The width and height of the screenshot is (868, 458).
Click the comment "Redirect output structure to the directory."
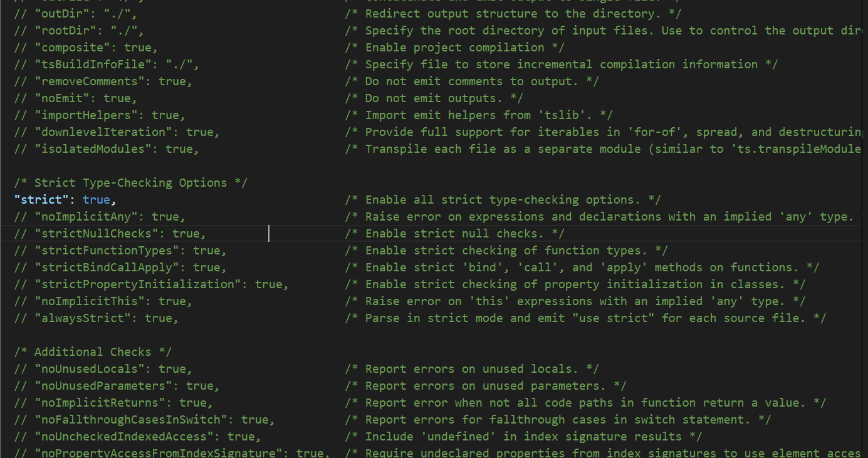point(513,14)
